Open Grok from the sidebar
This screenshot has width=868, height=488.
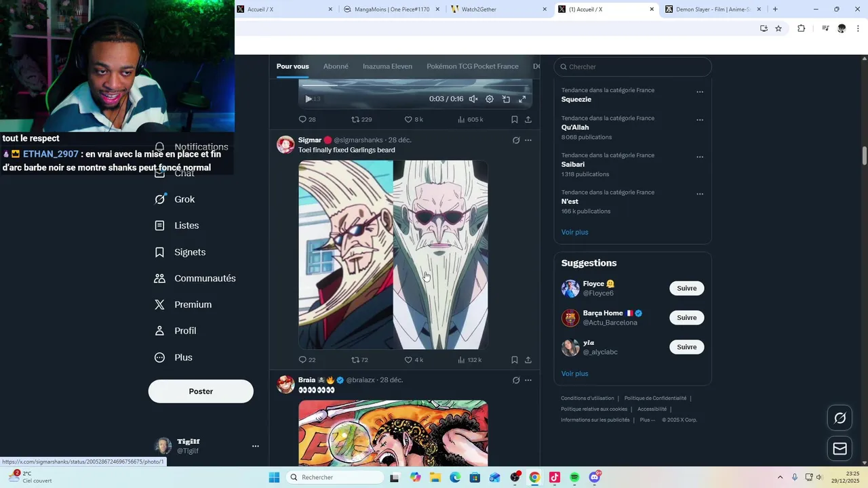(175, 199)
